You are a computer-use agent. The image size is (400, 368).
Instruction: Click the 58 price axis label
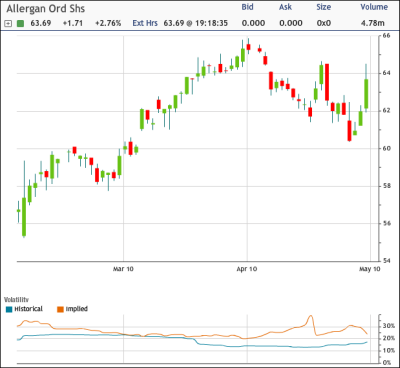[x=386, y=186]
